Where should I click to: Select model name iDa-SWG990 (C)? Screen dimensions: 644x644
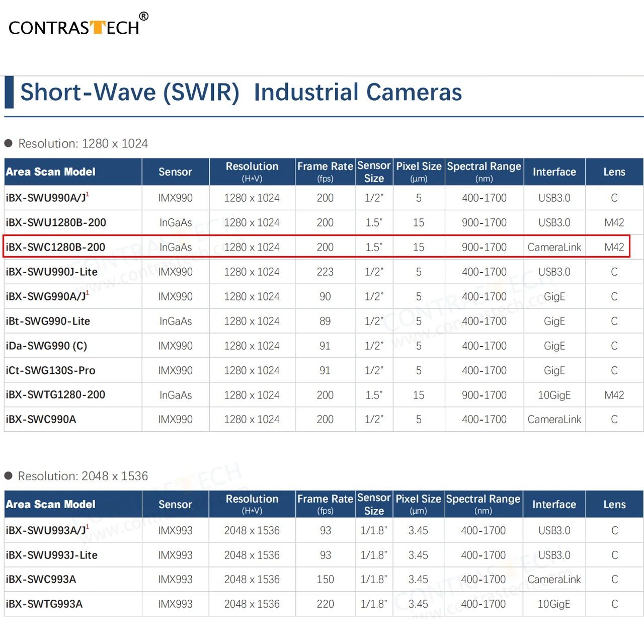(46, 346)
